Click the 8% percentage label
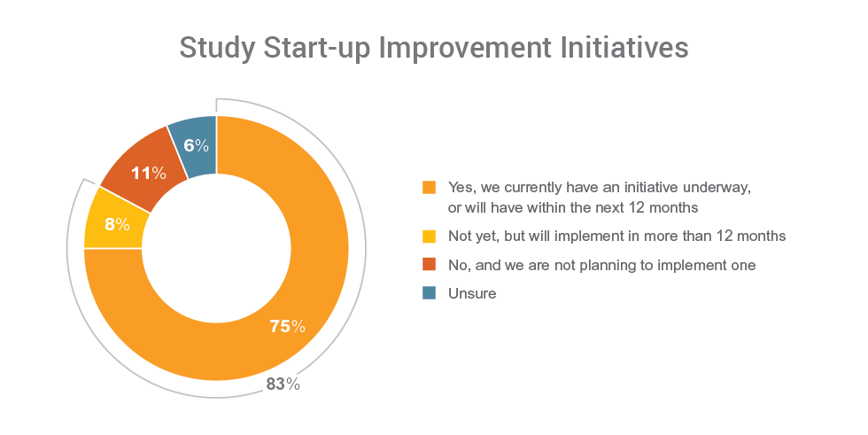Screen dimensions: 868x435 click(117, 224)
